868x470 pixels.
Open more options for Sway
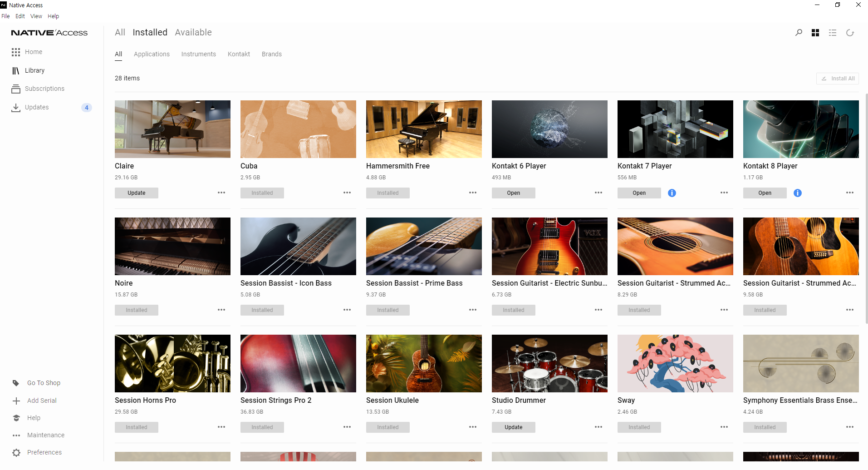(724, 427)
